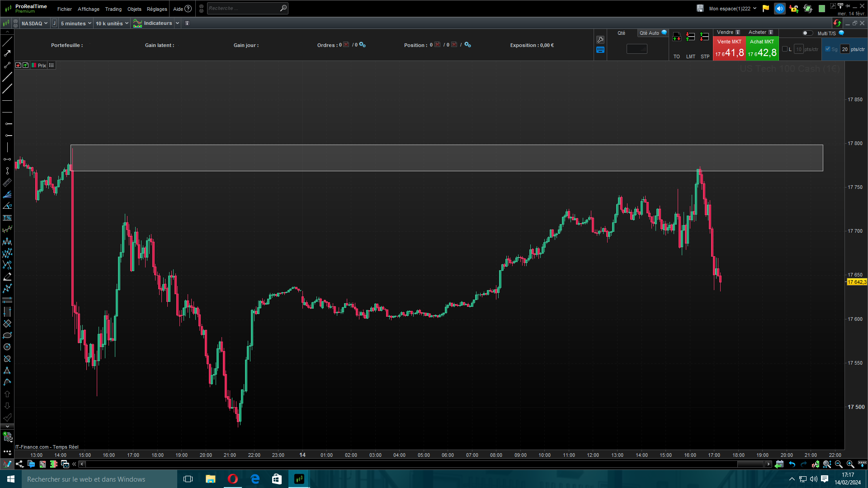Open trading settings wrench icon
This screenshot has width=868, height=488.
(600, 40)
